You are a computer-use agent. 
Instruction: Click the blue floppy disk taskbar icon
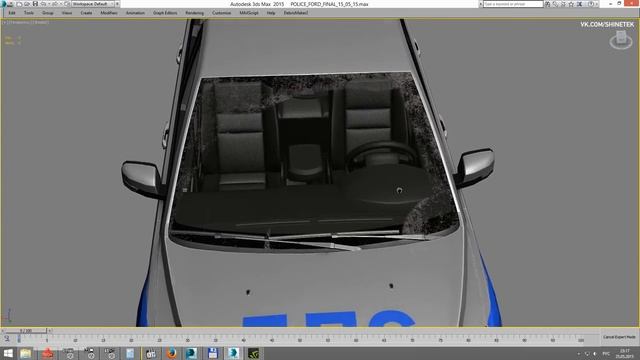tap(212, 353)
